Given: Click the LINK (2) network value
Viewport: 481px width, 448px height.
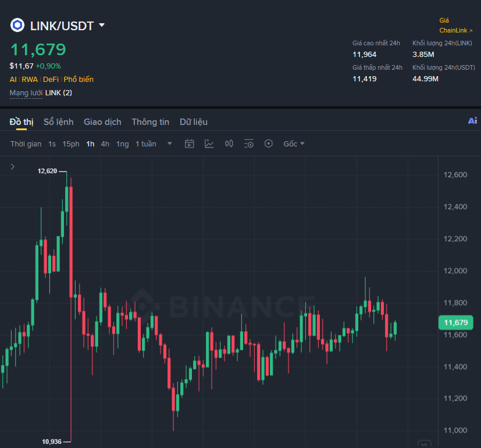Looking at the screenshot, I should [x=59, y=93].
